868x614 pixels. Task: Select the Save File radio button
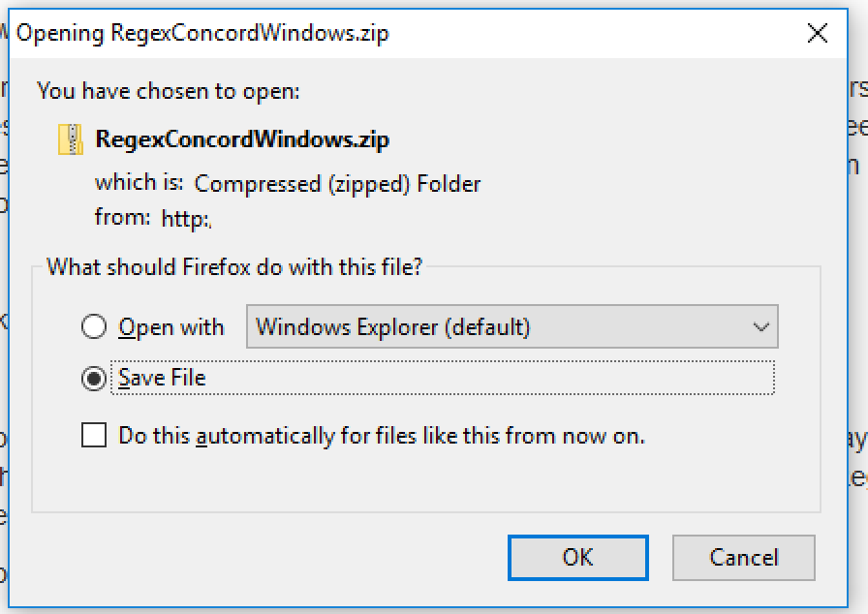94,379
